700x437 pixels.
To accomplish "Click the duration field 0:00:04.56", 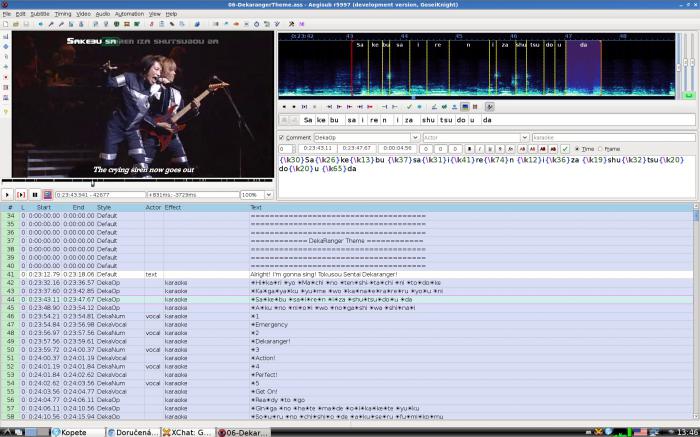I will 397,148.
